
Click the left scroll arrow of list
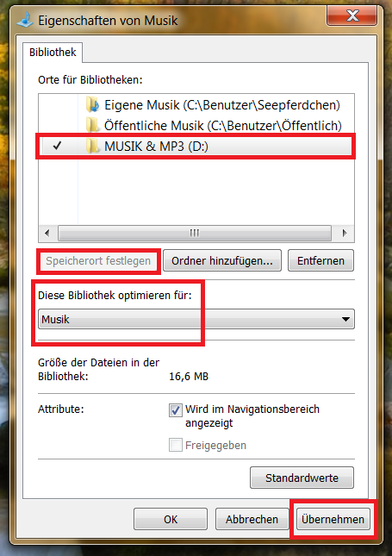(x=47, y=233)
